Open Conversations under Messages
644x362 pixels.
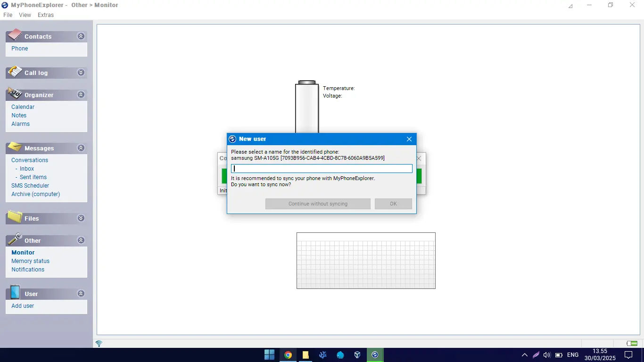point(30,160)
